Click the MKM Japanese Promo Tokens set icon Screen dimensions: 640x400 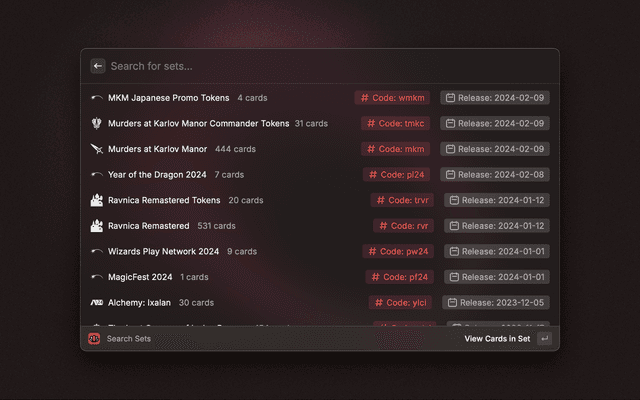click(97, 98)
